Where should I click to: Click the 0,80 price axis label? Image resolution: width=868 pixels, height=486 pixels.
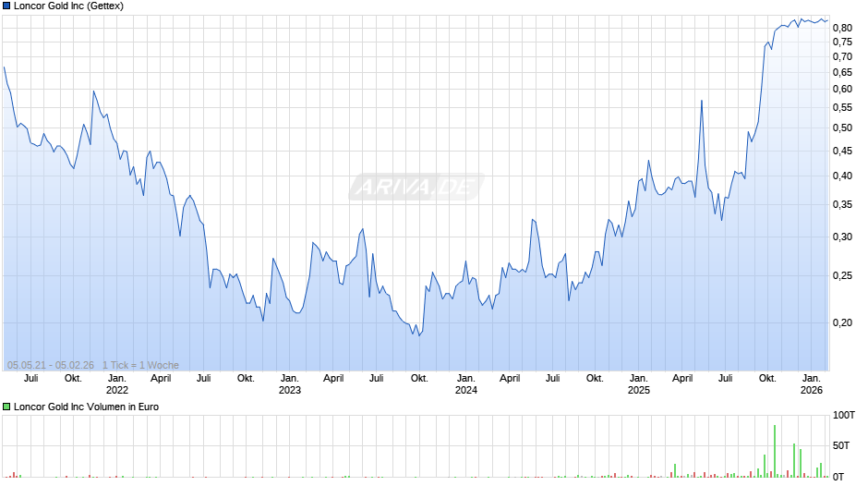pos(842,29)
